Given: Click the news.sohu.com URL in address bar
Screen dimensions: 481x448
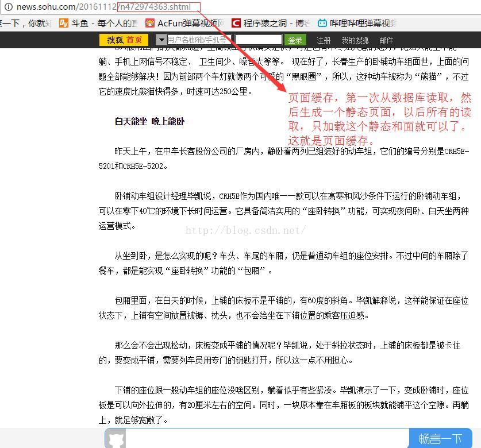Looking at the screenshot, I should pos(103,7).
